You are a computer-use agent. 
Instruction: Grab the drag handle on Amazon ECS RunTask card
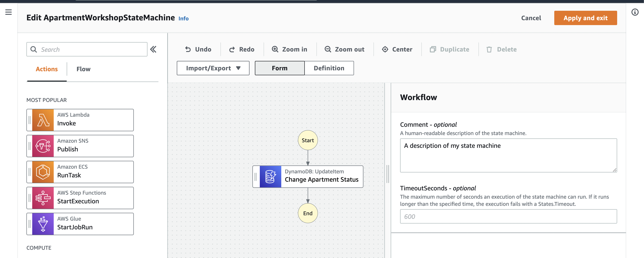(x=30, y=172)
